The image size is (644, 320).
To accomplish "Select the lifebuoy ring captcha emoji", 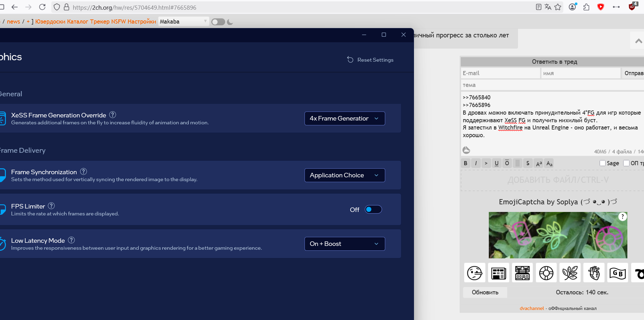I will point(546,273).
